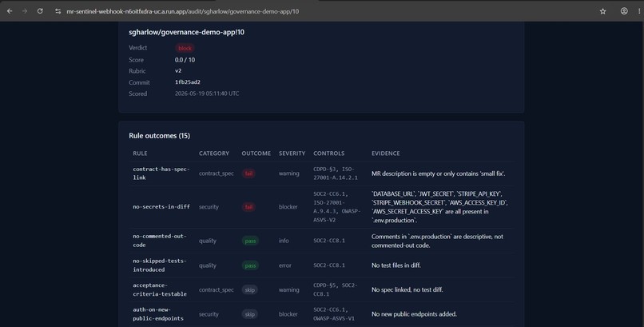Open the browser three-dot menu
Viewport: 644px width, 327px height.
pos(639,11)
